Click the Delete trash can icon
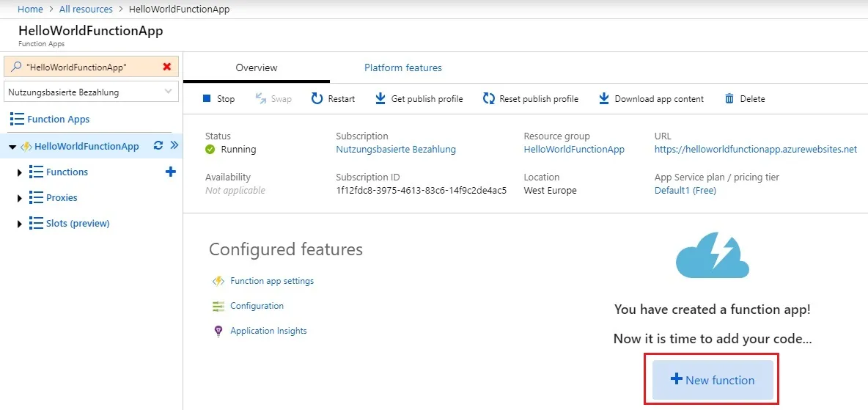The image size is (868, 410). coord(729,98)
